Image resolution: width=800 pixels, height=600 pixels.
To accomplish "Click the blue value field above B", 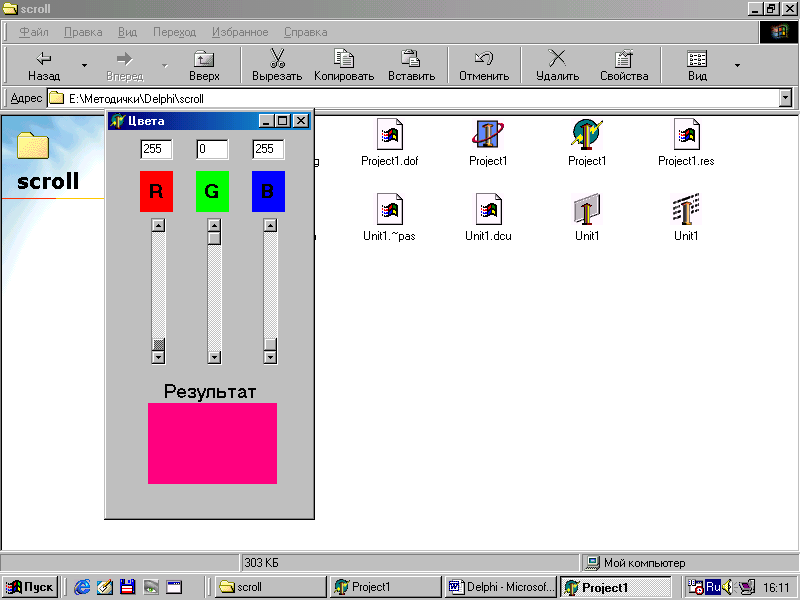I will (x=268, y=149).
